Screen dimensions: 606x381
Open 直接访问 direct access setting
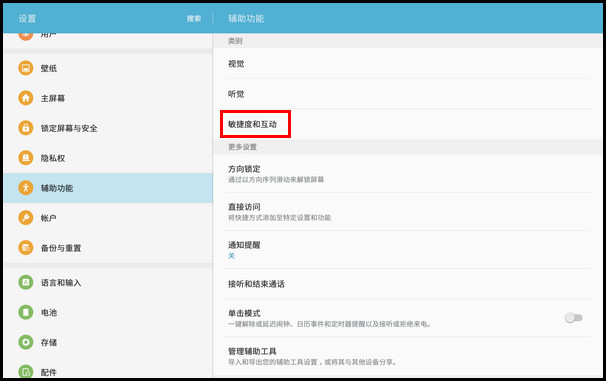click(x=408, y=212)
